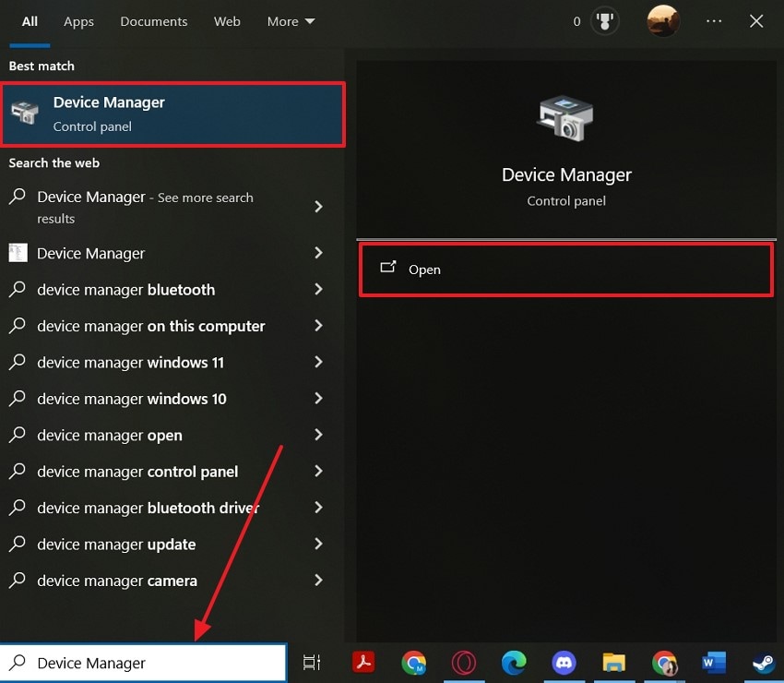Expand arrow for 'device manager windows 11'
The height and width of the screenshot is (683, 784).
(318, 362)
